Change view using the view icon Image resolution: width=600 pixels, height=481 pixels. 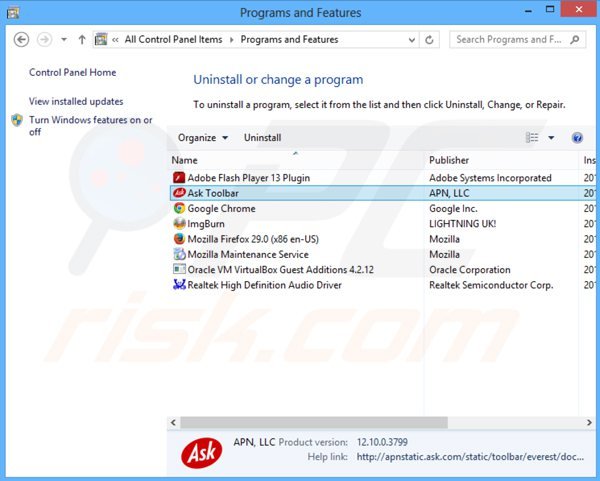coord(532,137)
